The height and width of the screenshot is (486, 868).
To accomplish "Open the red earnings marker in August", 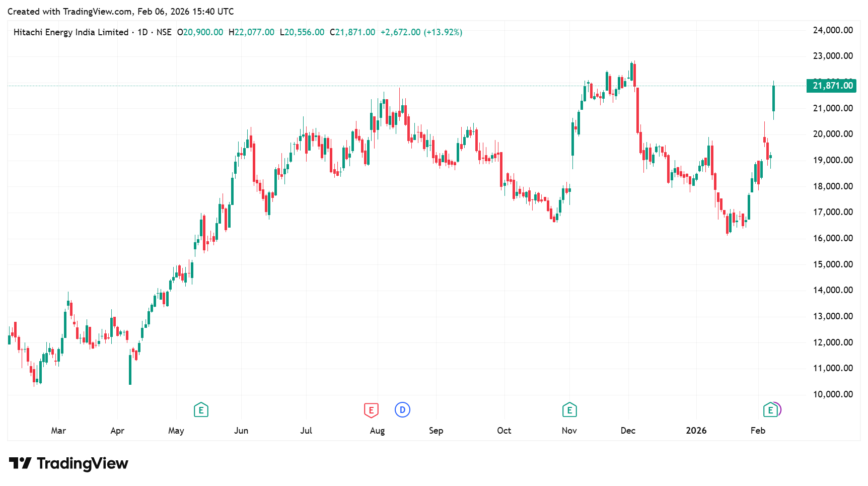I will coord(371,410).
